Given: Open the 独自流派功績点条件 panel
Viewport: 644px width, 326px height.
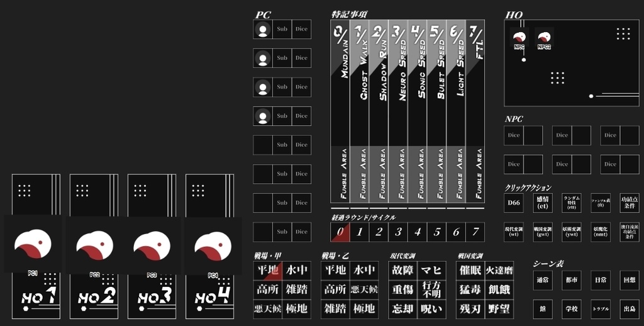Looking at the screenshot, I should point(630,232).
